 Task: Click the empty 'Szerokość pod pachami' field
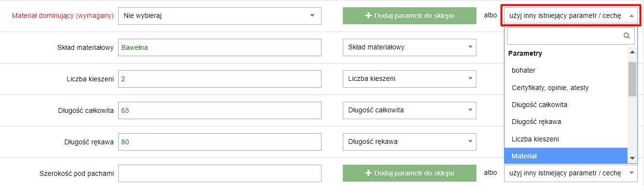point(220,173)
